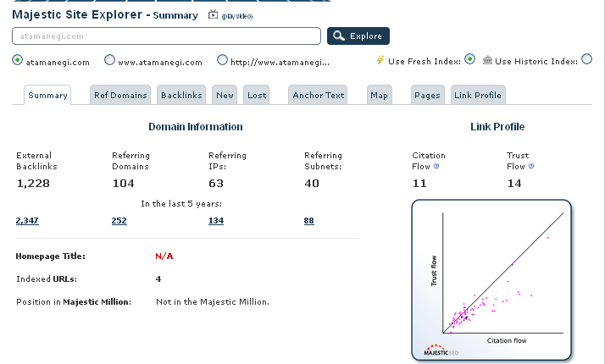
Task: Click the 'Homepage Title:' label
Action: [51, 256]
